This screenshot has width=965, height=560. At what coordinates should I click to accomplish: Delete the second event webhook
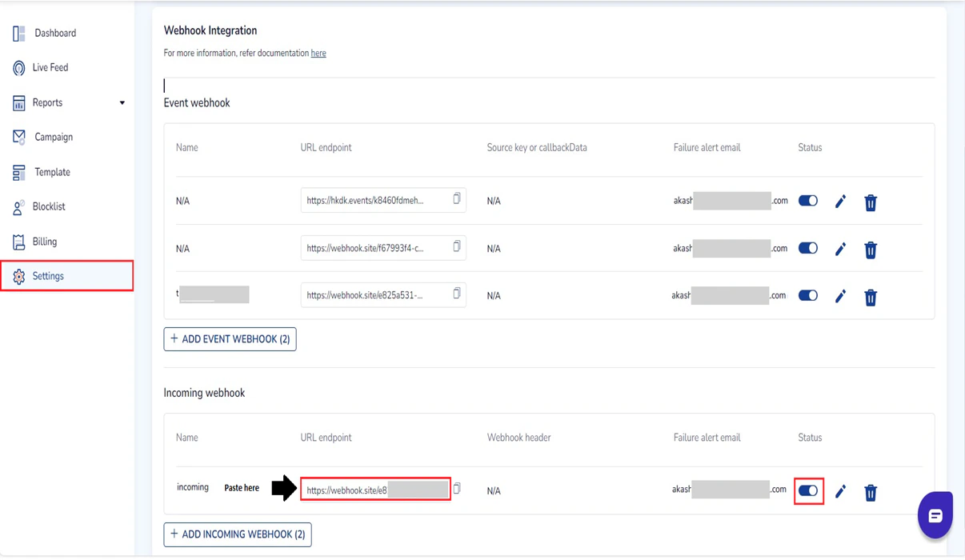871,250
